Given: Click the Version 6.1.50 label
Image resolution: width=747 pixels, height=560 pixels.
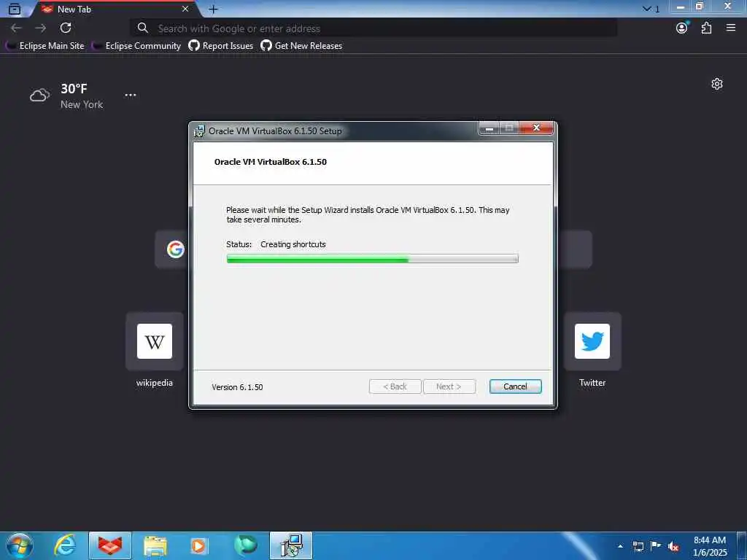Looking at the screenshot, I should 237,387.
